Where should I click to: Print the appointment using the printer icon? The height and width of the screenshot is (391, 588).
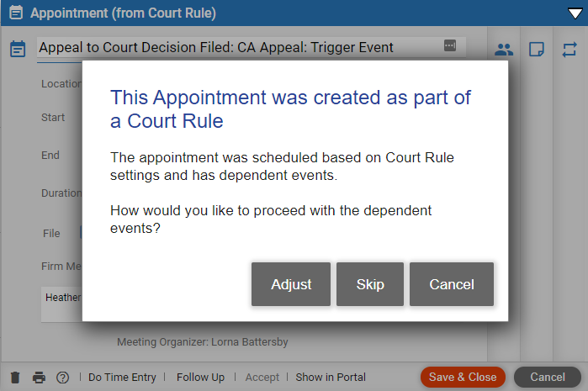tap(39, 378)
